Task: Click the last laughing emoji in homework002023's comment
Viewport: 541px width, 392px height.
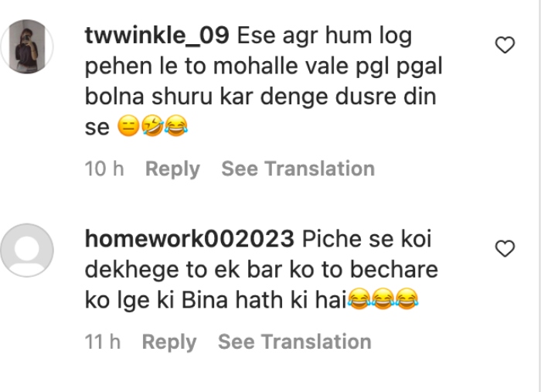Action: pos(407,298)
